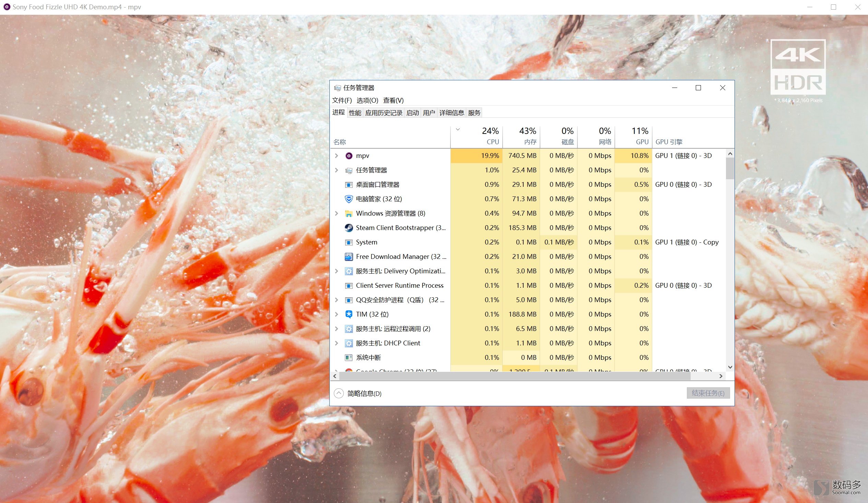Switch to the 性能 tab
The height and width of the screenshot is (503, 868).
click(355, 113)
